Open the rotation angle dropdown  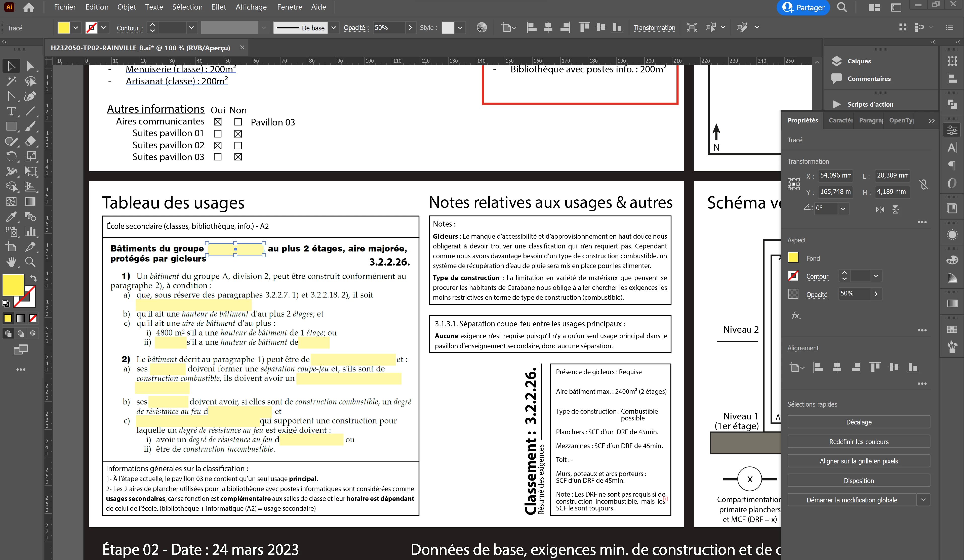pyautogui.click(x=843, y=208)
